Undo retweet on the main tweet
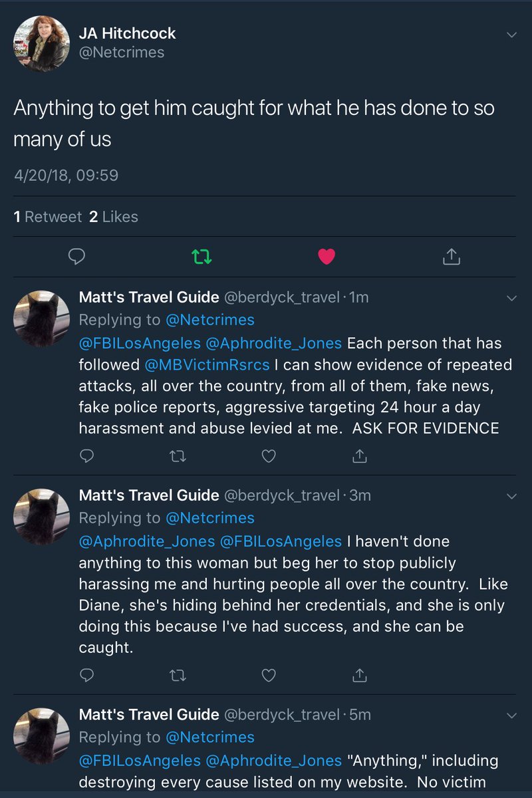Image resolution: width=532 pixels, height=798 pixels. (201, 256)
